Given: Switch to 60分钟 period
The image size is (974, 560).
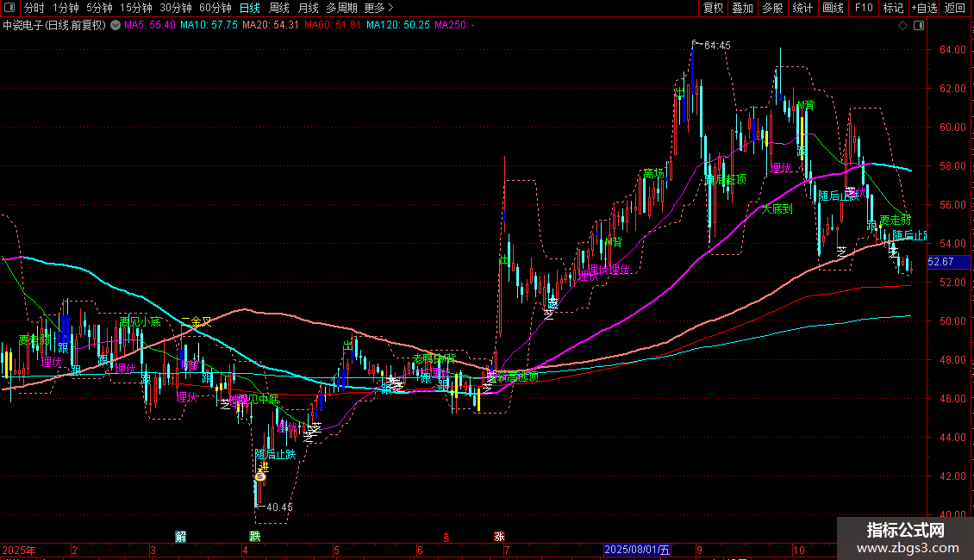Looking at the screenshot, I should point(215,8).
